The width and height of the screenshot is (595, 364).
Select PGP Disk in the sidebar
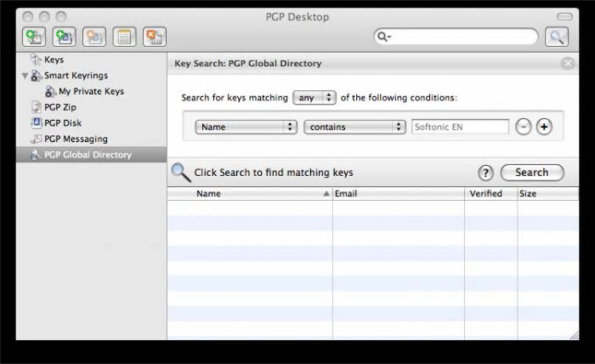point(62,123)
